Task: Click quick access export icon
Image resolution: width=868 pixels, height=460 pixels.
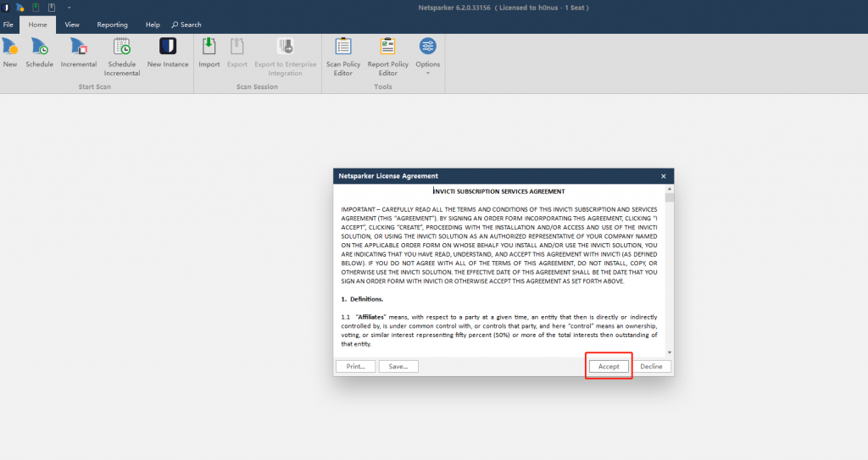Action: tap(52, 8)
